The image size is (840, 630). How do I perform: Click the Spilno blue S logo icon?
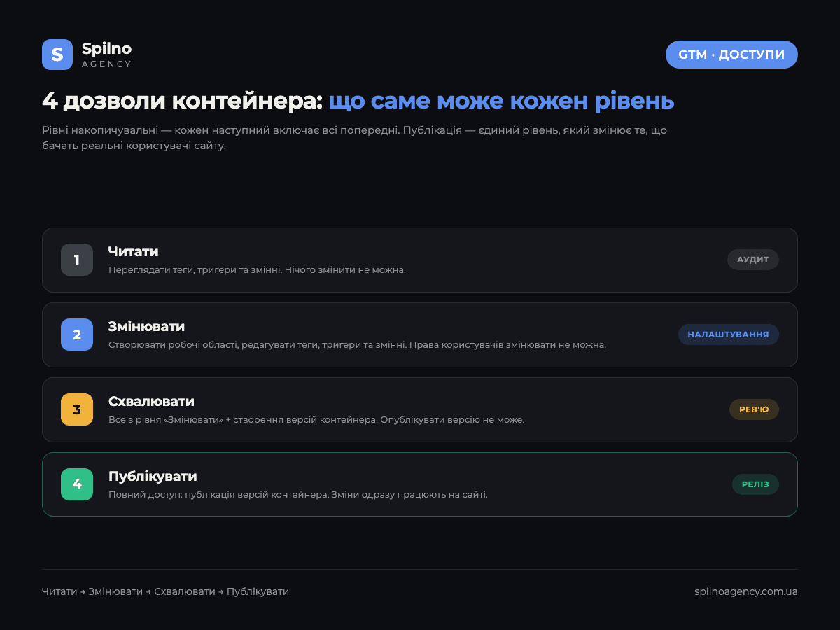coord(57,55)
